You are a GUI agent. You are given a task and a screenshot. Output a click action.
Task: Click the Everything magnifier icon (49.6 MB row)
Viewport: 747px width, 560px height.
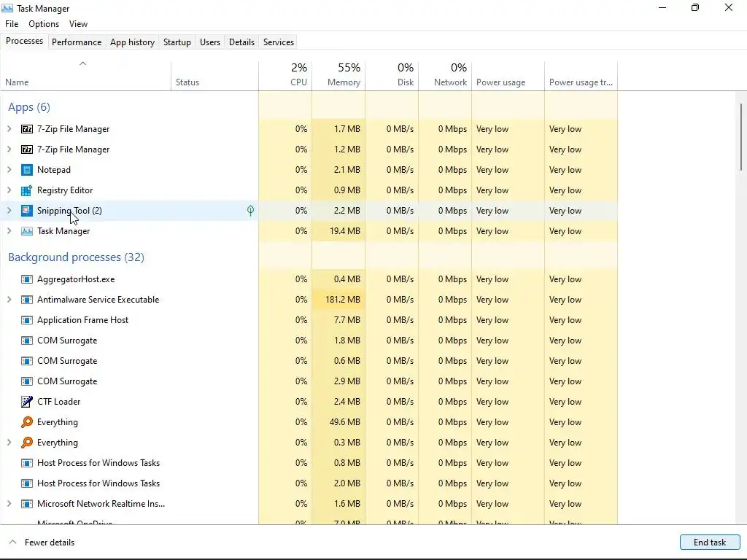pyautogui.click(x=27, y=422)
